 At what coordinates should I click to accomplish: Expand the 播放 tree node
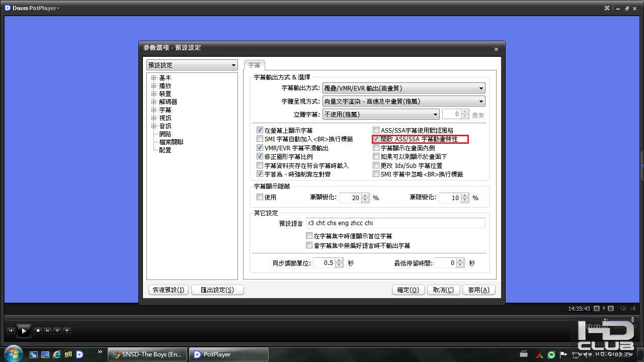[154, 86]
